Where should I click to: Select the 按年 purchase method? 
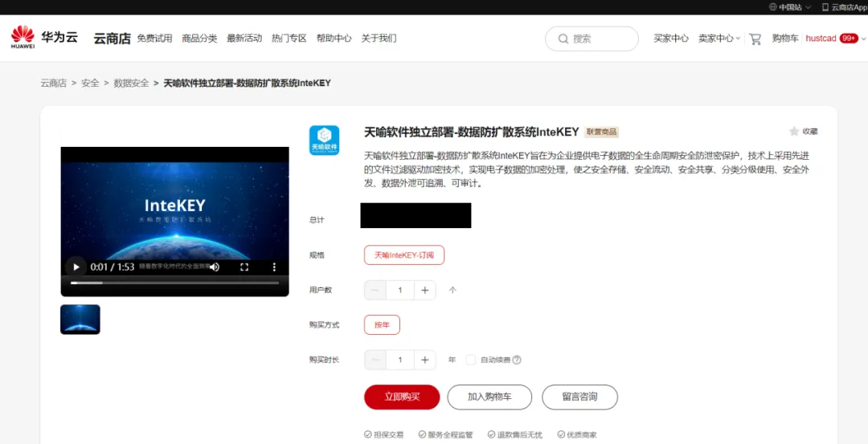[382, 325]
